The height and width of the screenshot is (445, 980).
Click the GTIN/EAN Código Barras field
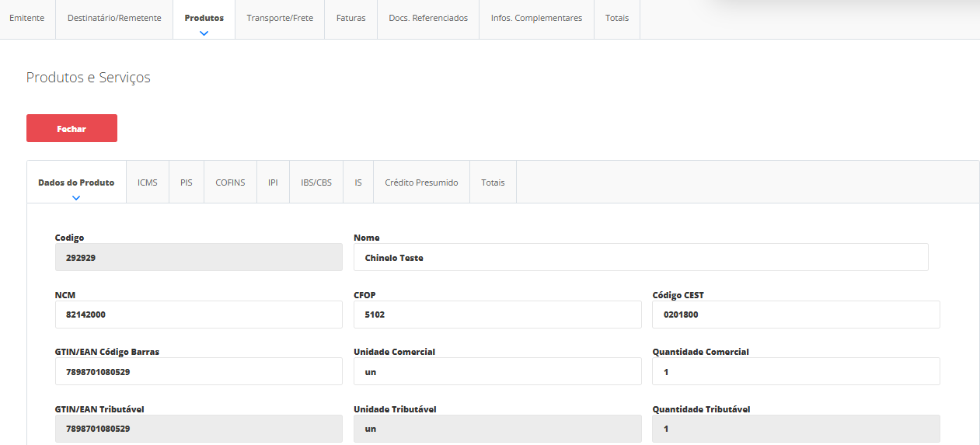point(198,371)
